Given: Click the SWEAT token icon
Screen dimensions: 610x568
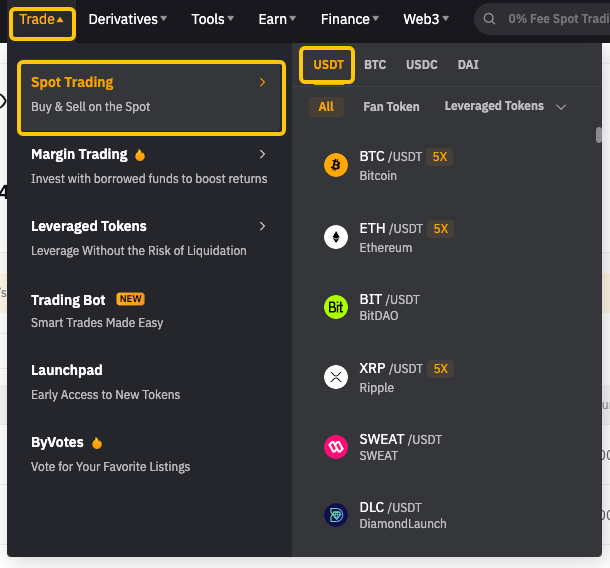Looking at the screenshot, I should (336, 447).
